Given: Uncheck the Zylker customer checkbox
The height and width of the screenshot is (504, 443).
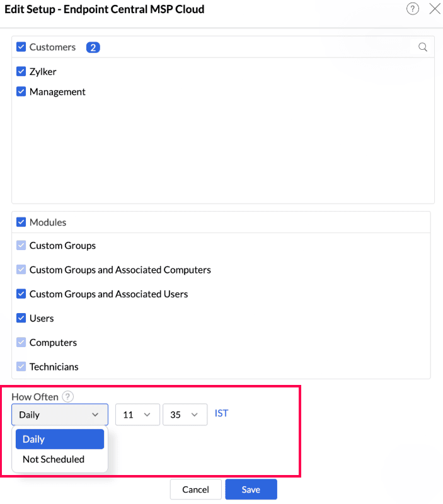Looking at the screenshot, I should (x=21, y=72).
